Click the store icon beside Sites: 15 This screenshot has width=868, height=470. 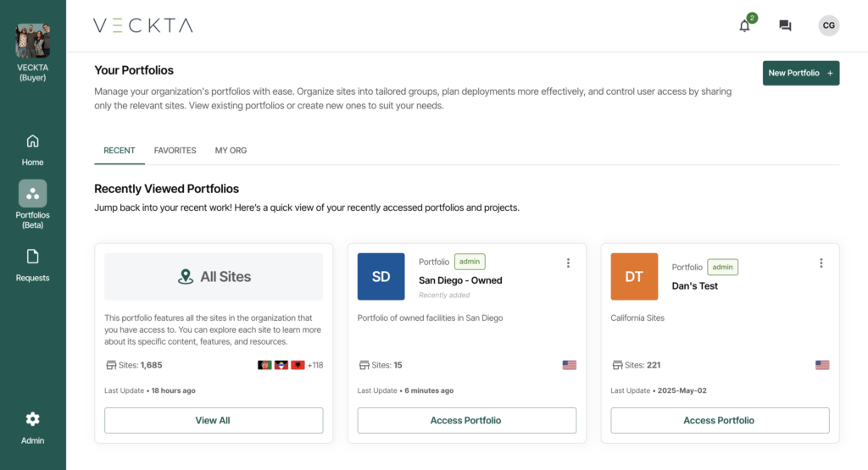click(x=364, y=365)
